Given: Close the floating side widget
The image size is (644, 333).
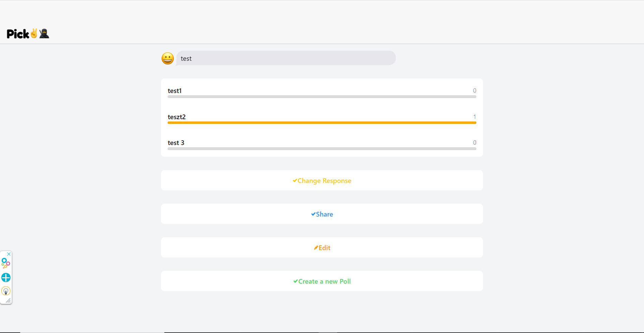Looking at the screenshot, I should 9,254.
